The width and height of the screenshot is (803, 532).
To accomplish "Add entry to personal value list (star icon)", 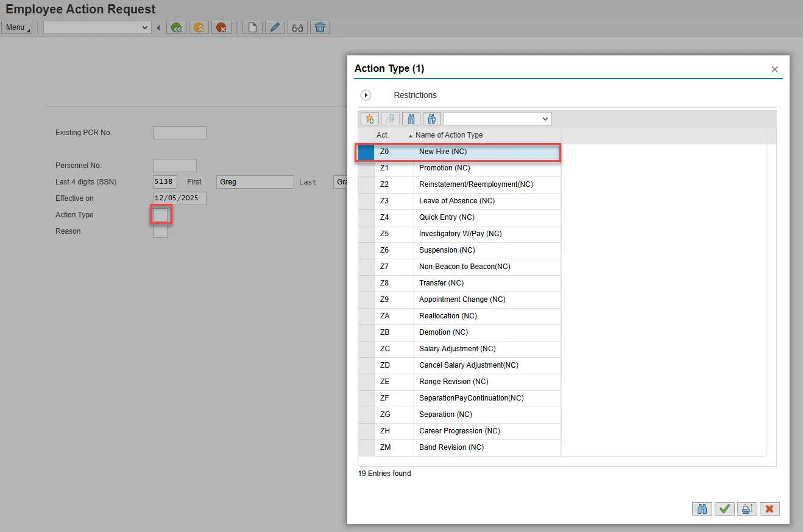I will coord(369,119).
